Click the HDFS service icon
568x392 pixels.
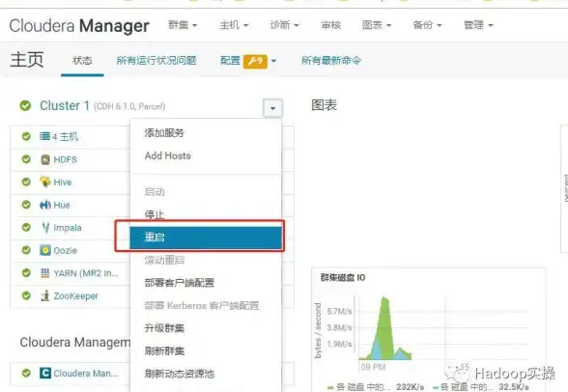(45, 159)
